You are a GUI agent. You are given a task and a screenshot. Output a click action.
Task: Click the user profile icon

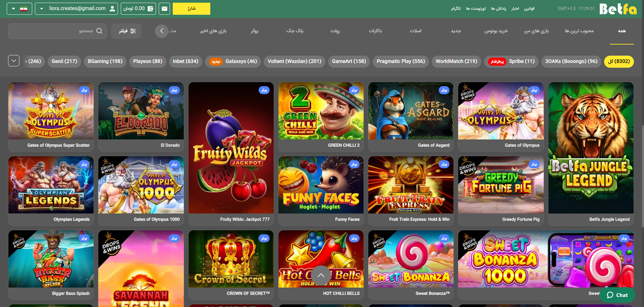[x=112, y=9]
